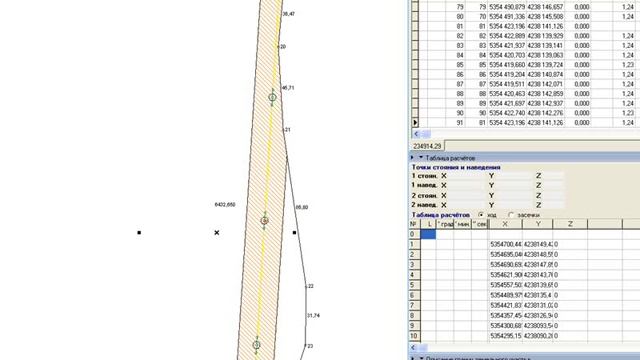Click cell '5354 422,740' in row 90
The image size is (640, 360).
click(507, 113)
